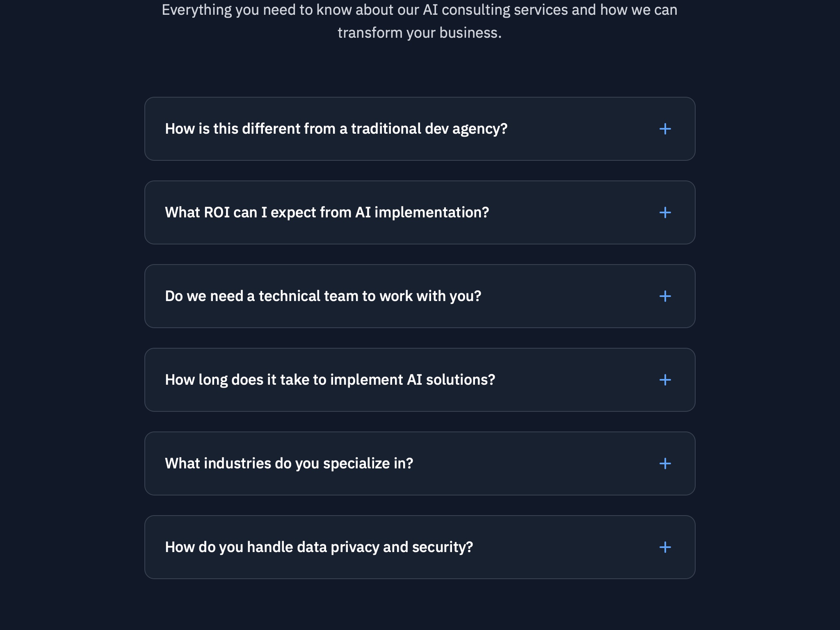
Task: Click plus icon on data privacy question
Action: [665, 547]
